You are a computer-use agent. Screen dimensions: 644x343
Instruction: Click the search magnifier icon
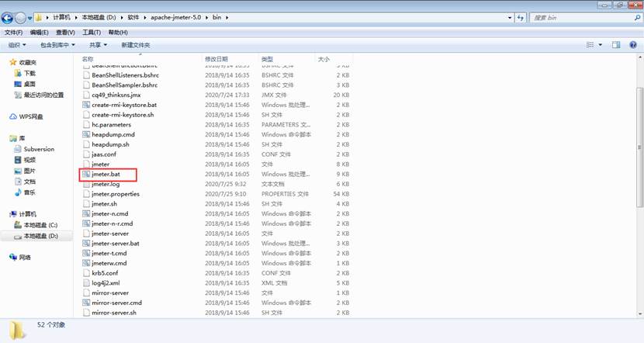coord(637,18)
